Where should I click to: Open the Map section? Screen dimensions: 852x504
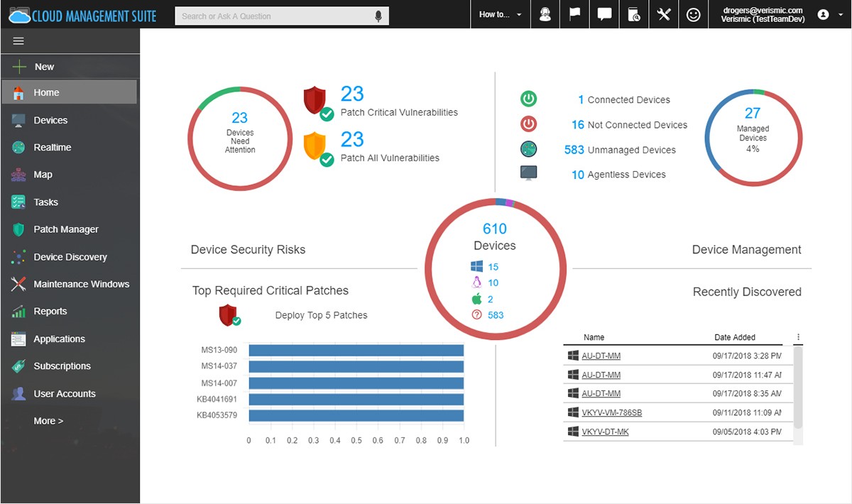[x=70, y=175]
